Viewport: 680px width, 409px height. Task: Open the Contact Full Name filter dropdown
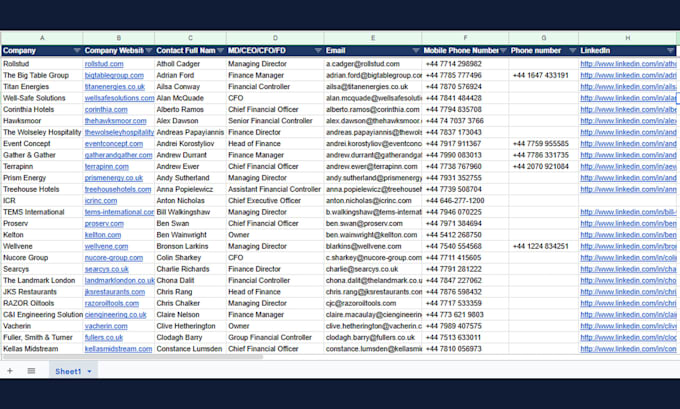220,51
